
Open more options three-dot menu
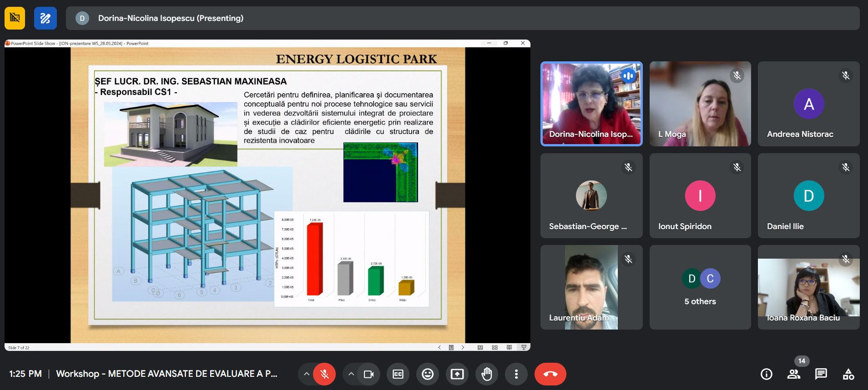click(x=516, y=374)
